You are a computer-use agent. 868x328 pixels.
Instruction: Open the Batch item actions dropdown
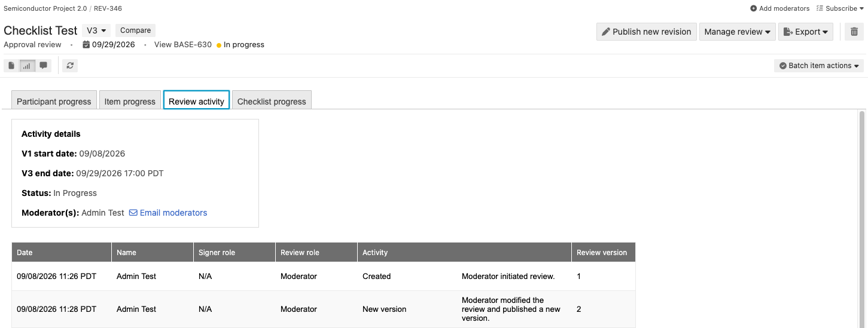coord(818,66)
